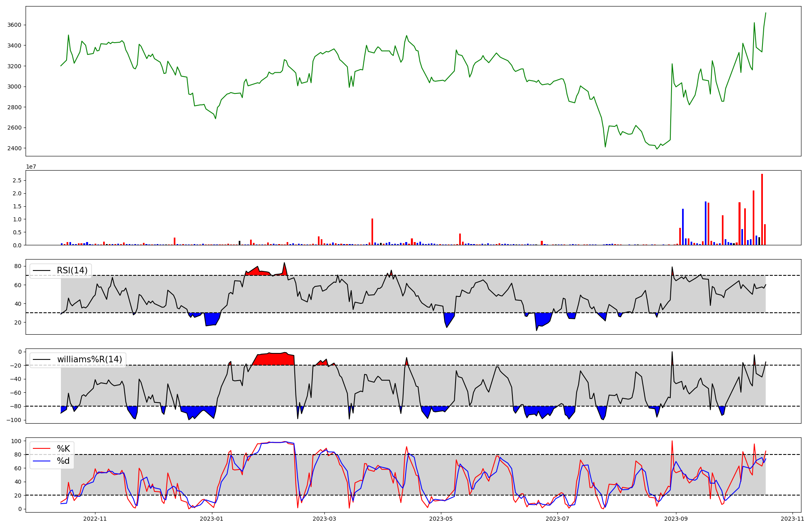Click the 2.5 volume axis tick label
Viewport: 812px width, 528px height.
(17, 180)
